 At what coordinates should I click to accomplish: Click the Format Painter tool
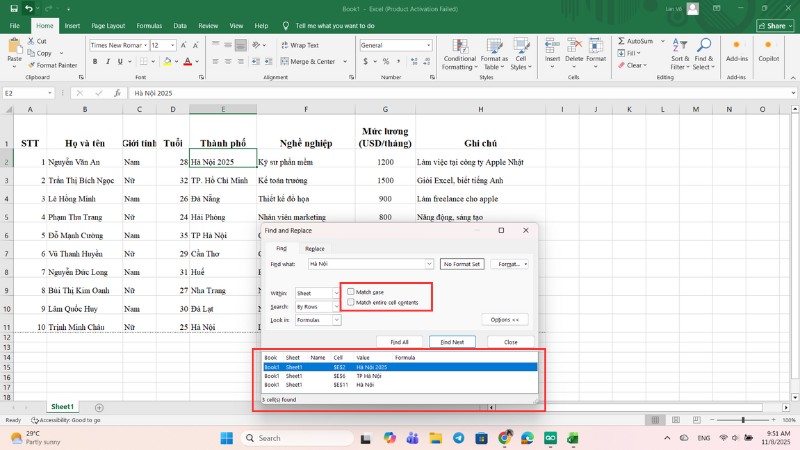[52, 65]
